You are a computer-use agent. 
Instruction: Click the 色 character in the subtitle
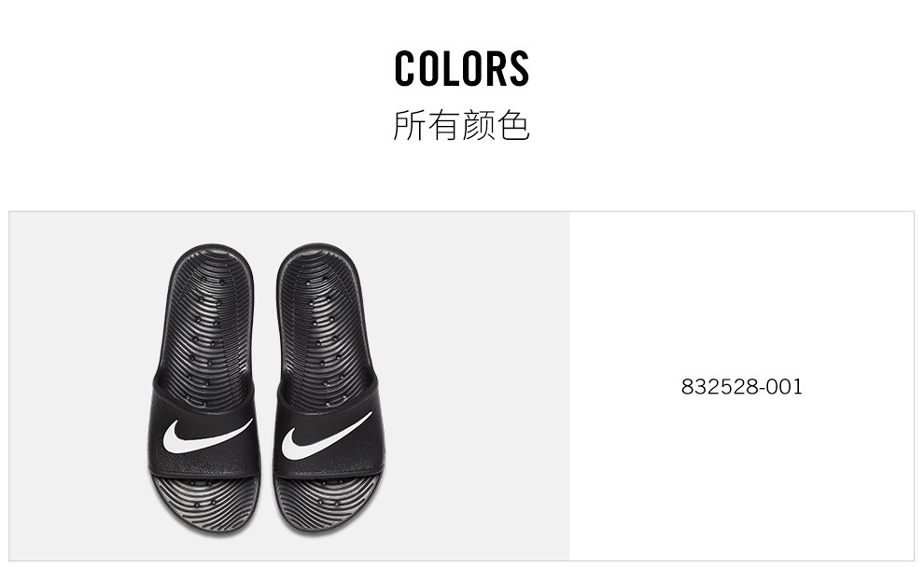tap(513, 125)
